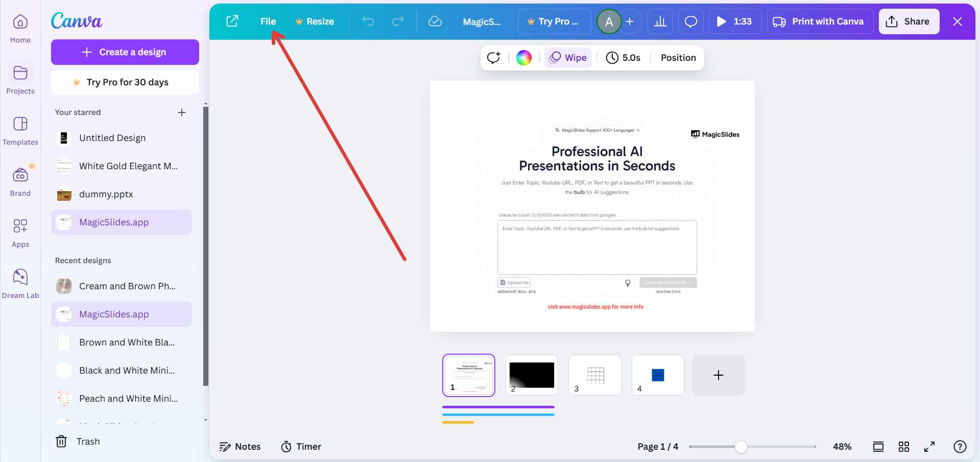
Task: Open starred dummy.pptx
Action: tap(122, 194)
